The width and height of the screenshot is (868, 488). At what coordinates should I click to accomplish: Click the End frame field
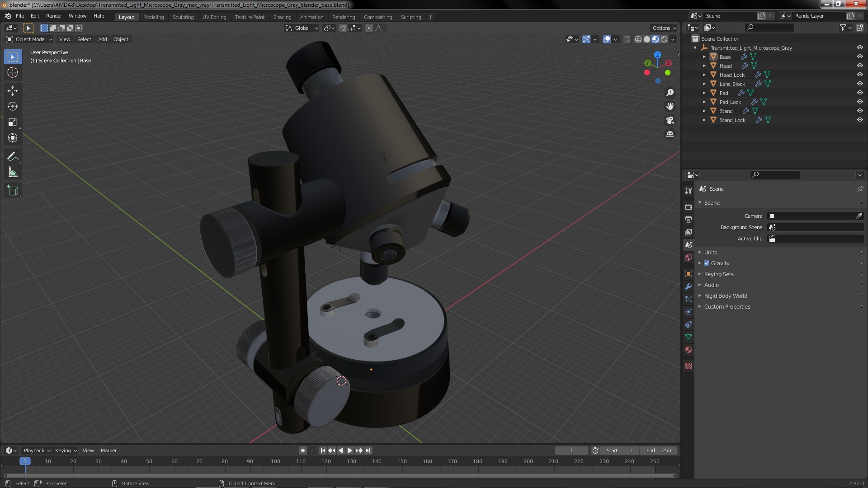tap(659, 450)
